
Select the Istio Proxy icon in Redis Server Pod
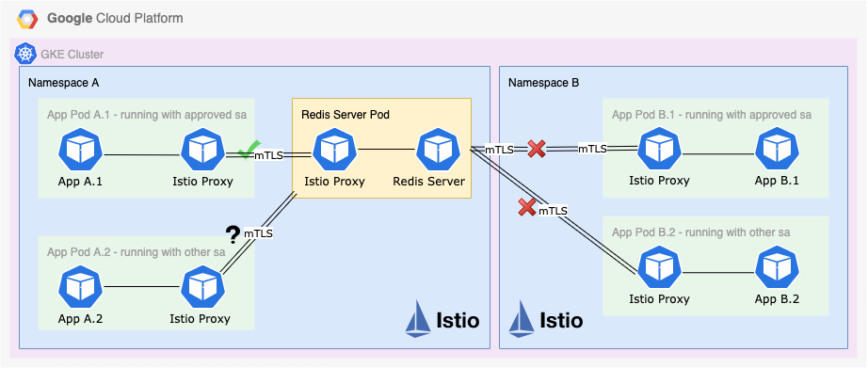tap(334, 150)
